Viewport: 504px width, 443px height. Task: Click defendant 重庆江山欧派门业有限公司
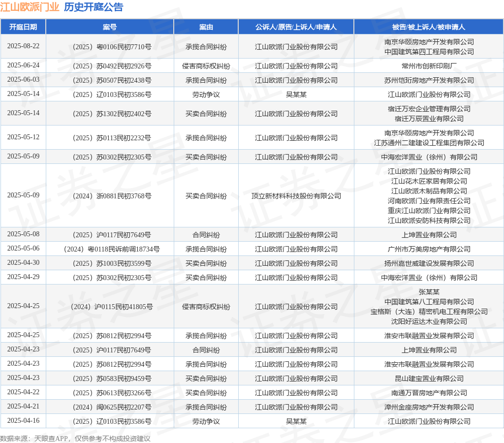coord(429,211)
